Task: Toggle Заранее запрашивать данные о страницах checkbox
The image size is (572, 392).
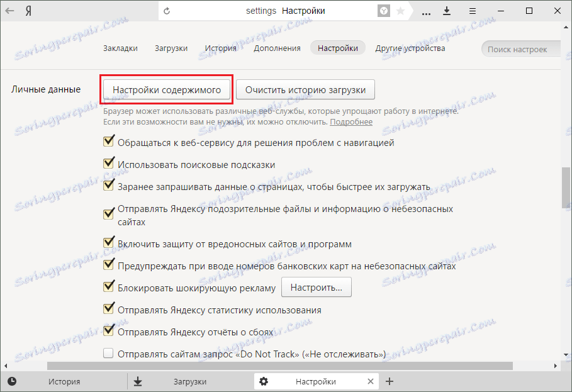Action: coord(108,185)
